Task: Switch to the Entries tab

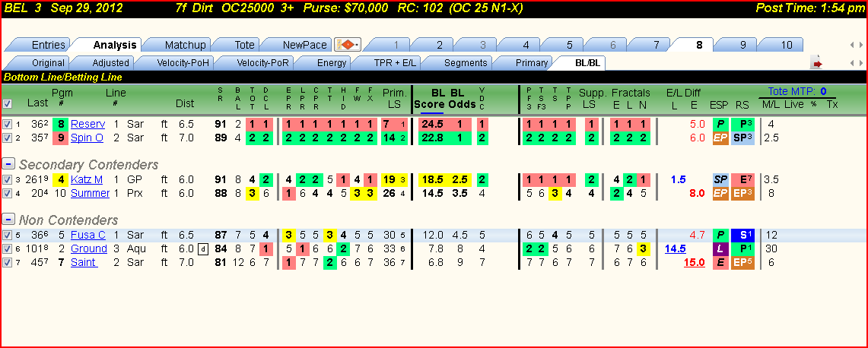Action: coord(48,45)
